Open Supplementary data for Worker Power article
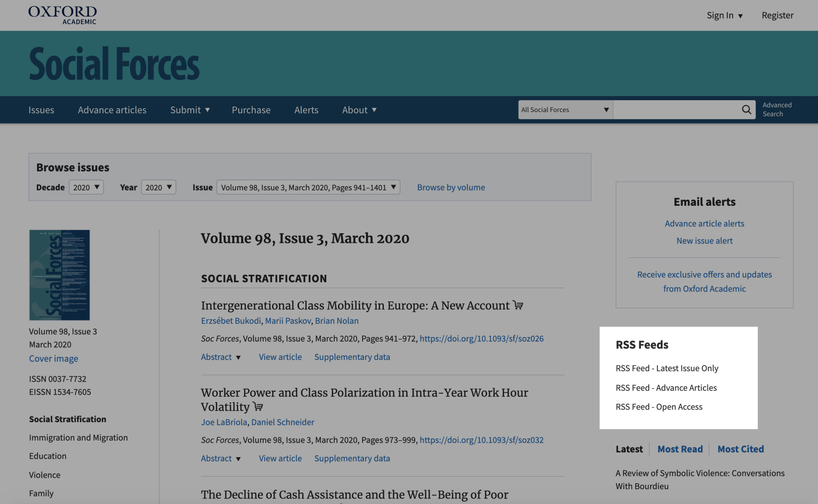Screen dimensions: 818x504 tap(352, 458)
